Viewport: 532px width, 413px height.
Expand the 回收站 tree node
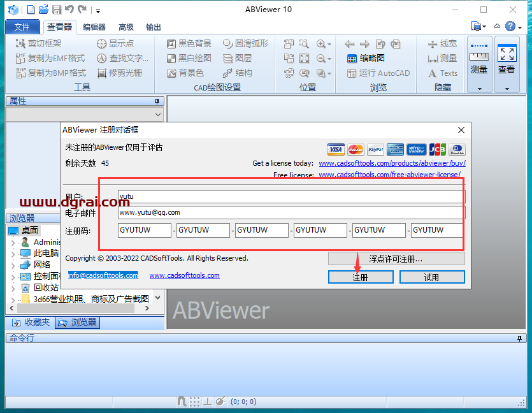(x=13, y=289)
